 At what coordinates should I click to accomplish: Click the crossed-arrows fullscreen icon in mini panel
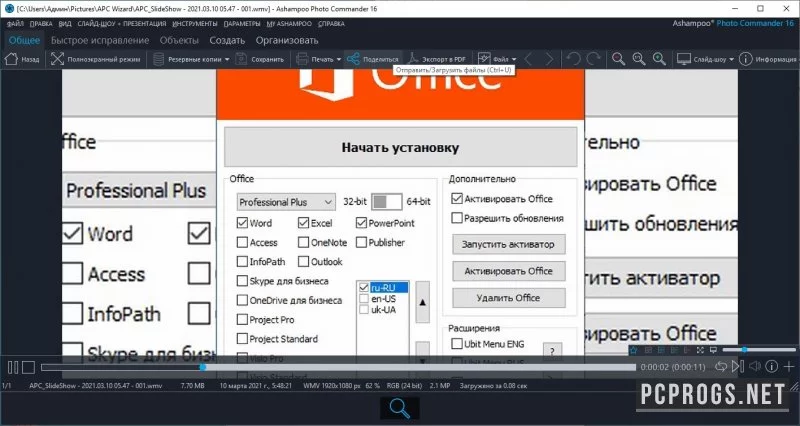point(700,350)
